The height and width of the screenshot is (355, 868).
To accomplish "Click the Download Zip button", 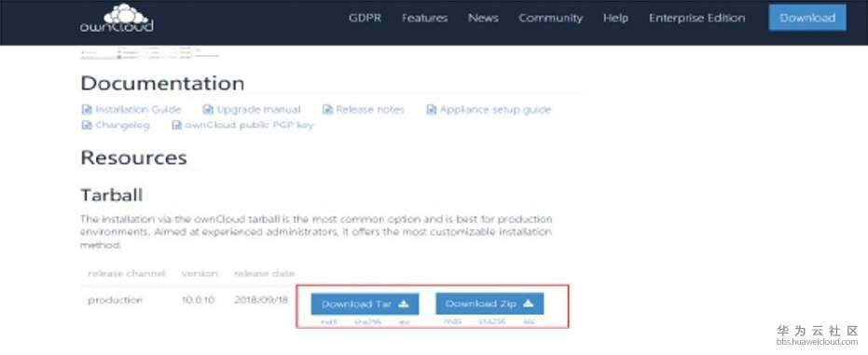I will click(x=489, y=304).
